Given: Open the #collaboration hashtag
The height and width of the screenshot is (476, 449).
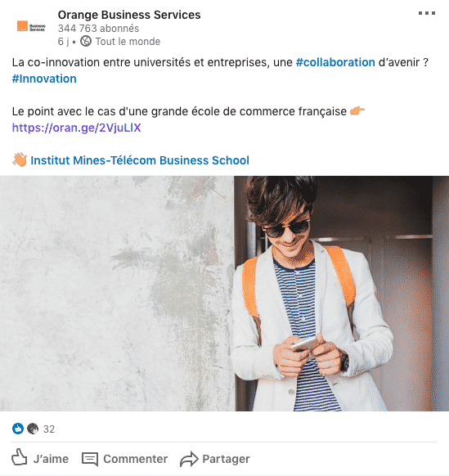Looking at the screenshot, I should [x=335, y=62].
